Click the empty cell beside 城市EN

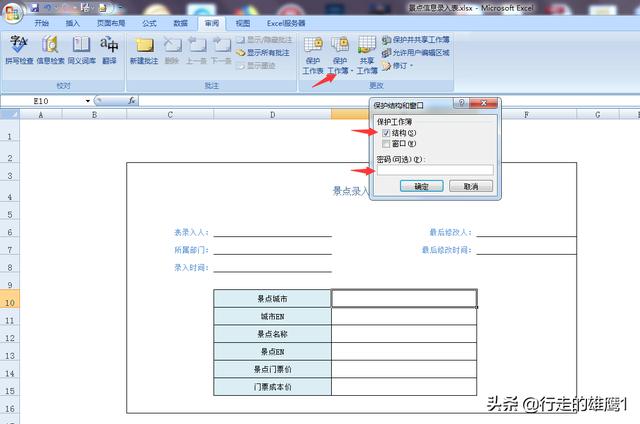404,316
